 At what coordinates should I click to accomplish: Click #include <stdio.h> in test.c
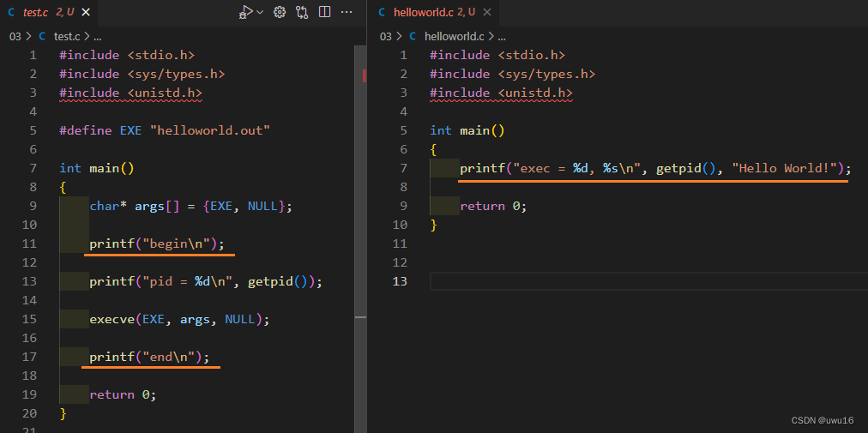pos(127,56)
